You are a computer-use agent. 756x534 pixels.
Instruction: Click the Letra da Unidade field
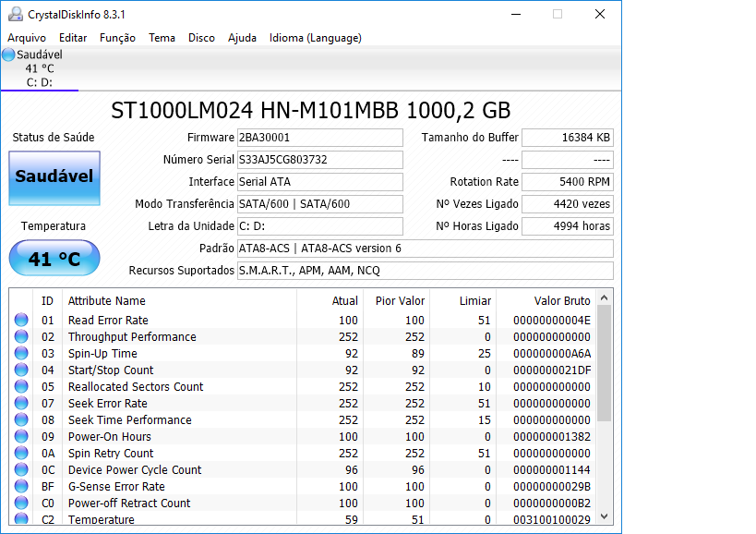click(319, 226)
